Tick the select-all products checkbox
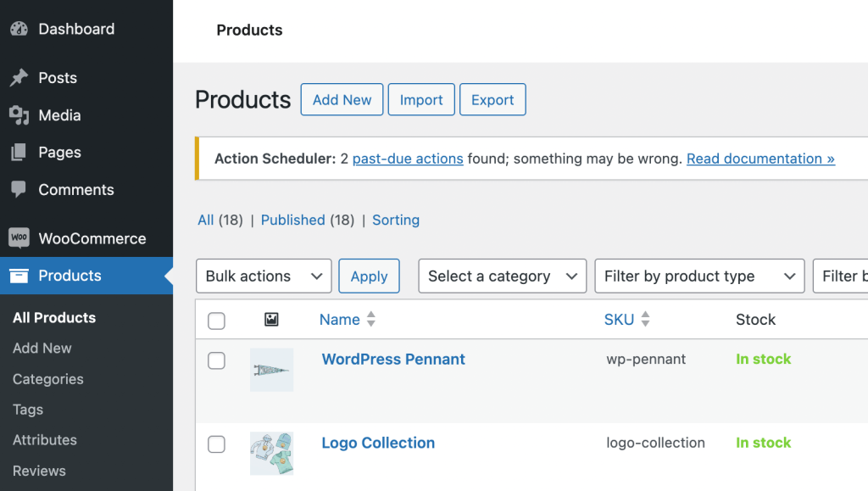The height and width of the screenshot is (491, 868). pyautogui.click(x=216, y=321)
